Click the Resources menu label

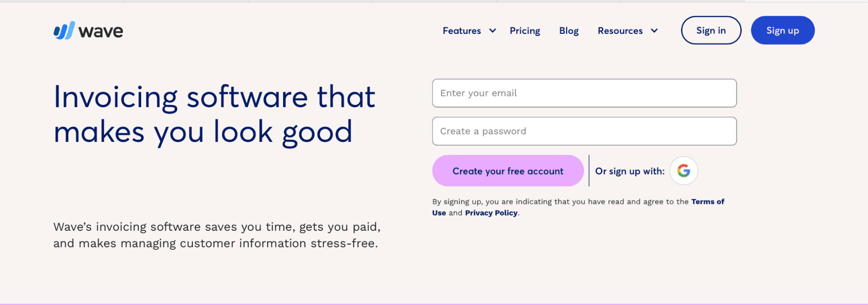pos(620,31)
